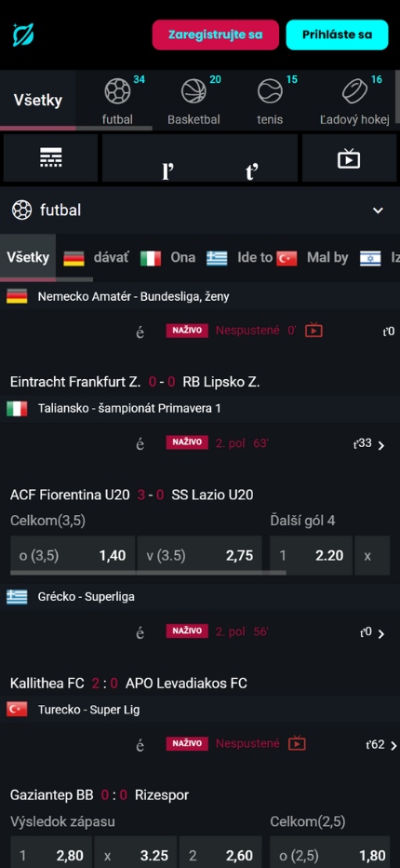Collapse the futbal section chevron
400x868 pixels.
click(x=378, y=210)
